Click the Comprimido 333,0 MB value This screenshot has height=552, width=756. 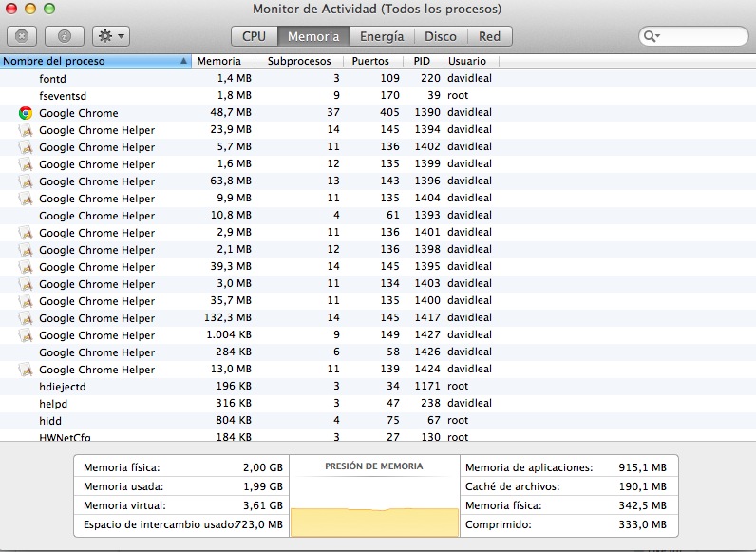643,524
